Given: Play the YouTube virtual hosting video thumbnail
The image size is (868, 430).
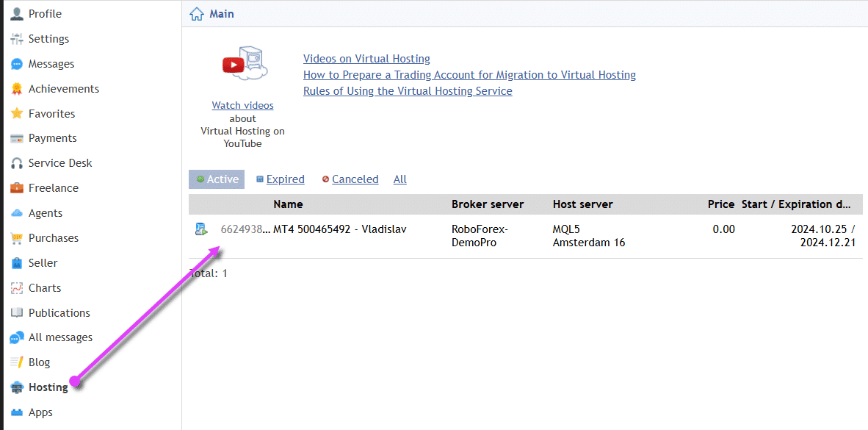Looking at the screenshot, I should [x=243, y=65].
